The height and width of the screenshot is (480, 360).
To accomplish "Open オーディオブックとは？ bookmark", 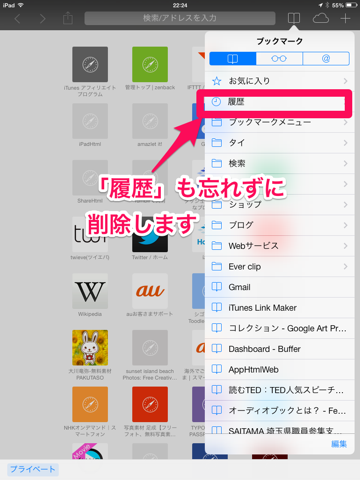I will coord(279,411).
